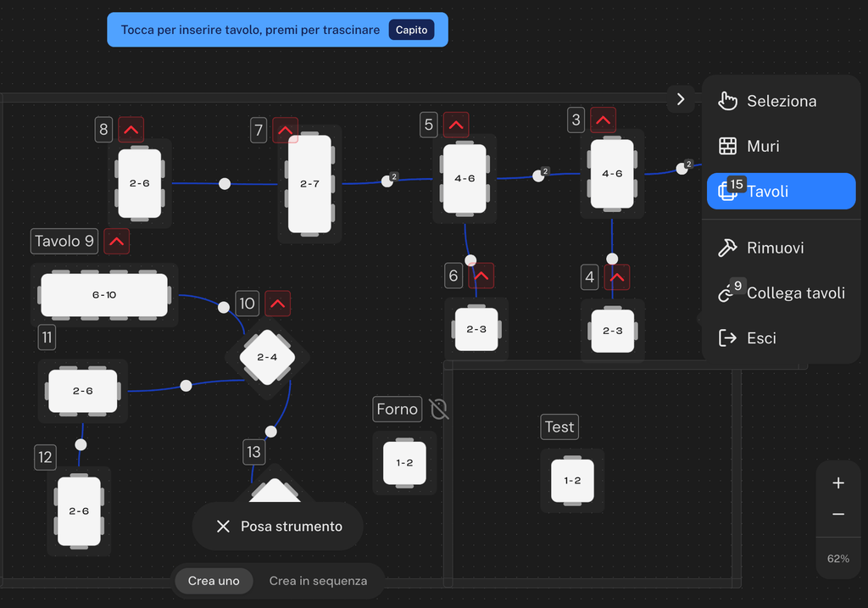This screenshot has width=868, height=608.
Task: Select the Crea uno mode
Action: (214, 581)
